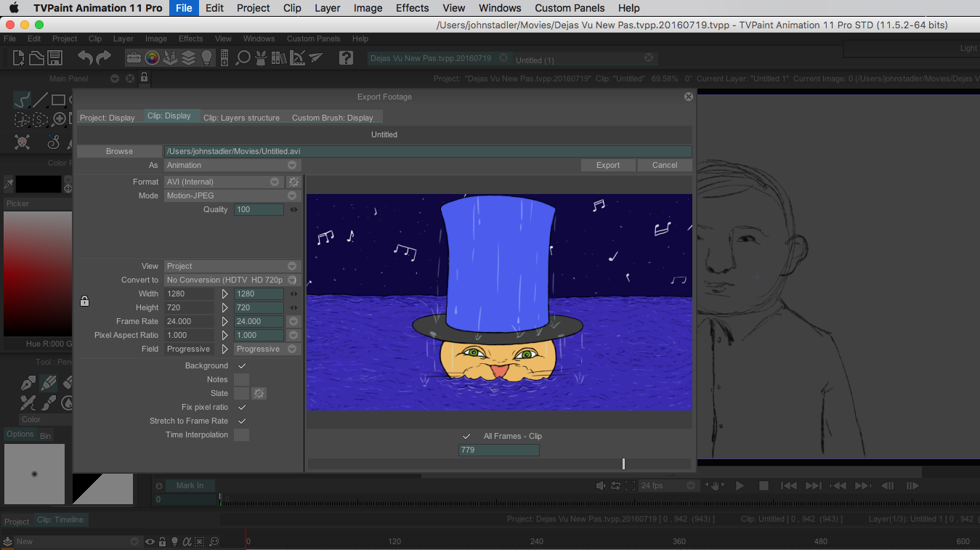Jump to the first frame
This screenshot has width=980, height=550.
pos(789,485)
